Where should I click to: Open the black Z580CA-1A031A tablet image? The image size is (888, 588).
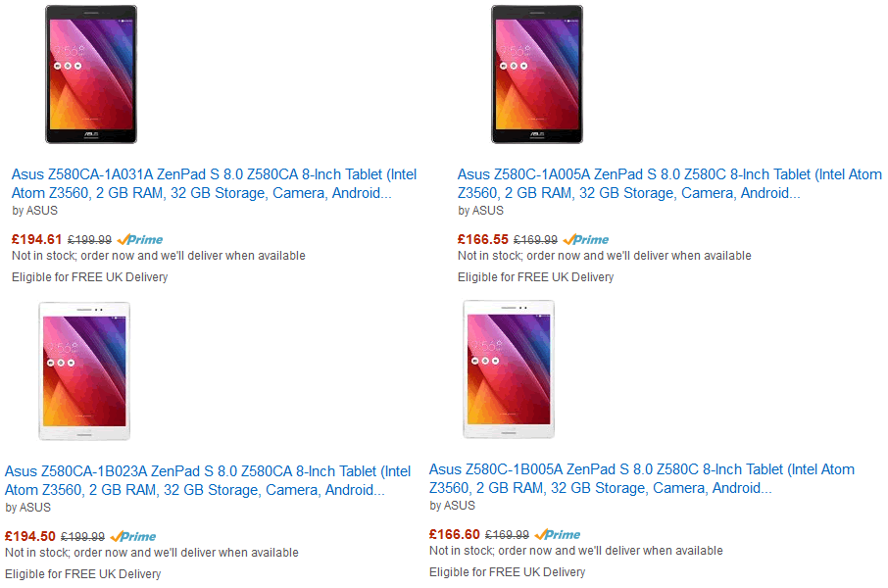click(91, 74)
